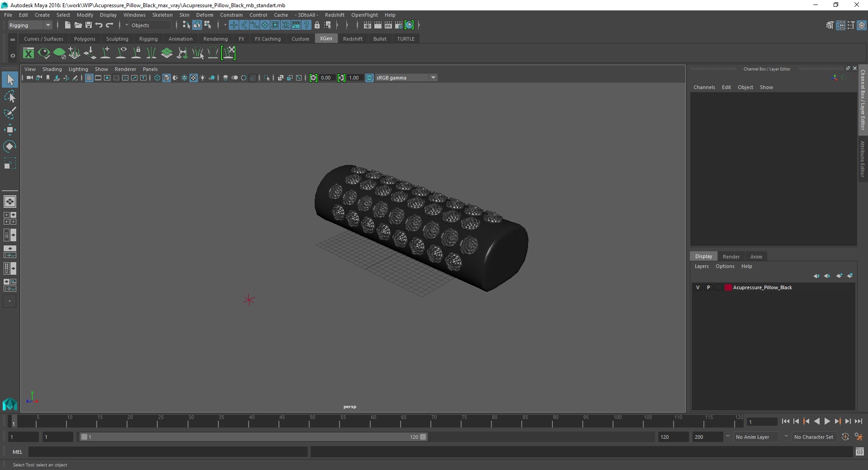868x470 pixels.
Task: Click the Redo arrow icon
Action: 109,25
